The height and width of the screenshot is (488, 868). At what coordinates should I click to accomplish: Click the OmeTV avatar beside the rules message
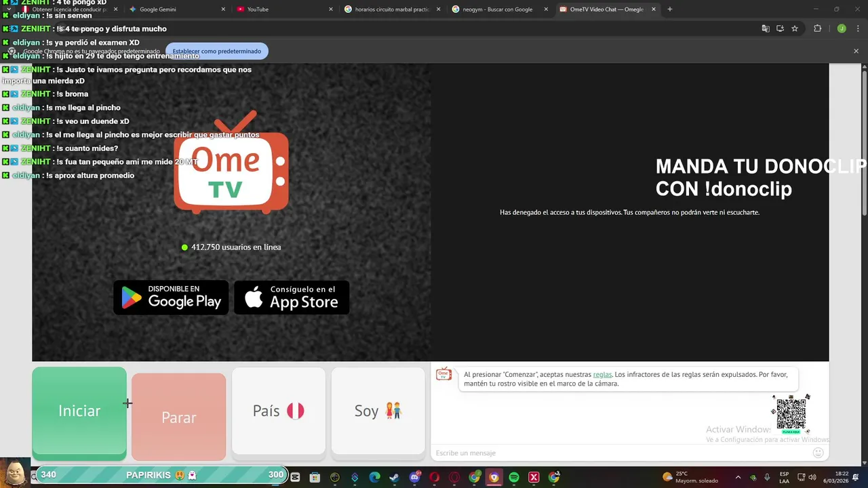click(443, 374)
